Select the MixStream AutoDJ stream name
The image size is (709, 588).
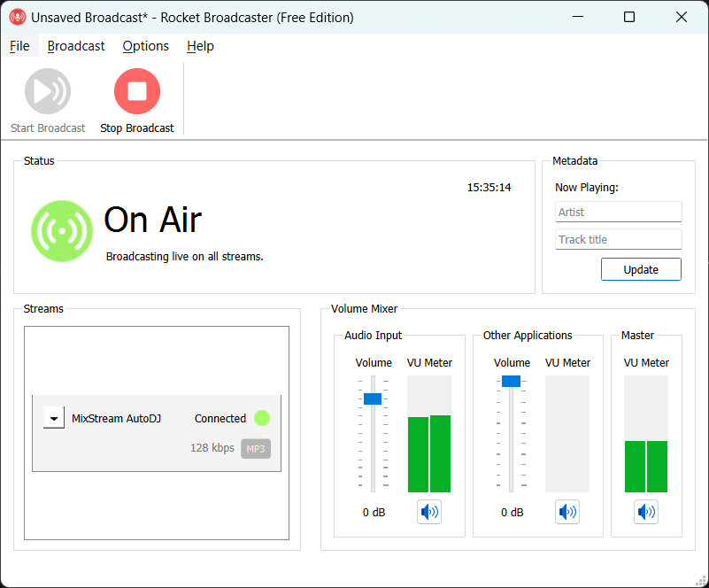coord(116,418)
